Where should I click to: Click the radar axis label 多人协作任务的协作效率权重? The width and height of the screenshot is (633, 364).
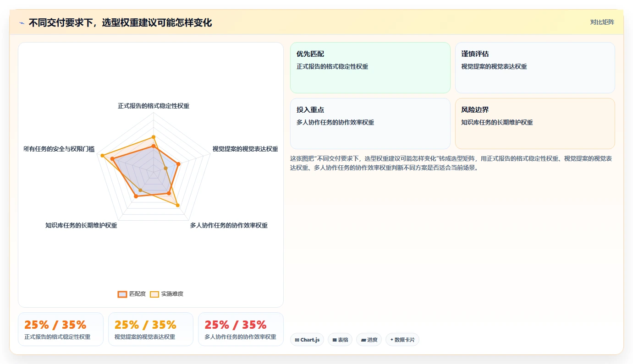pyautogui.click(x=229, y=225)
